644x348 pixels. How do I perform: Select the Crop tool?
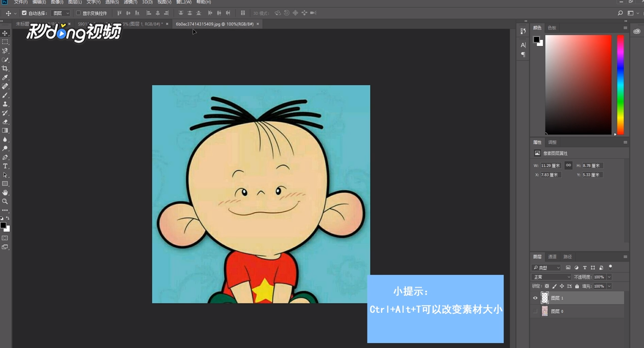[x=5, y=68]
